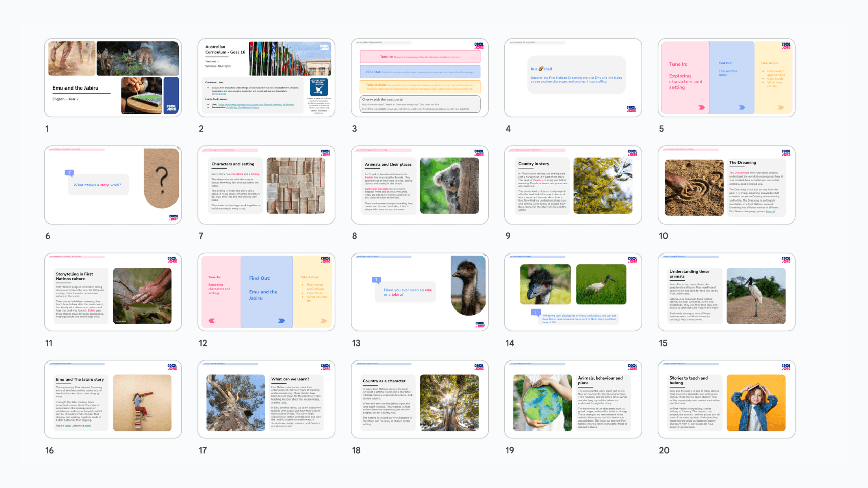This screenshot has width=868, height=488.
Task: Select the koala 'Animals and their places' slide
Action: [420, 185]
